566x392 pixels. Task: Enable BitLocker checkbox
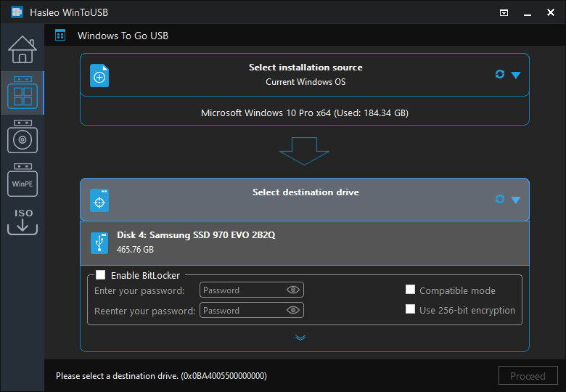coord(101,275)
